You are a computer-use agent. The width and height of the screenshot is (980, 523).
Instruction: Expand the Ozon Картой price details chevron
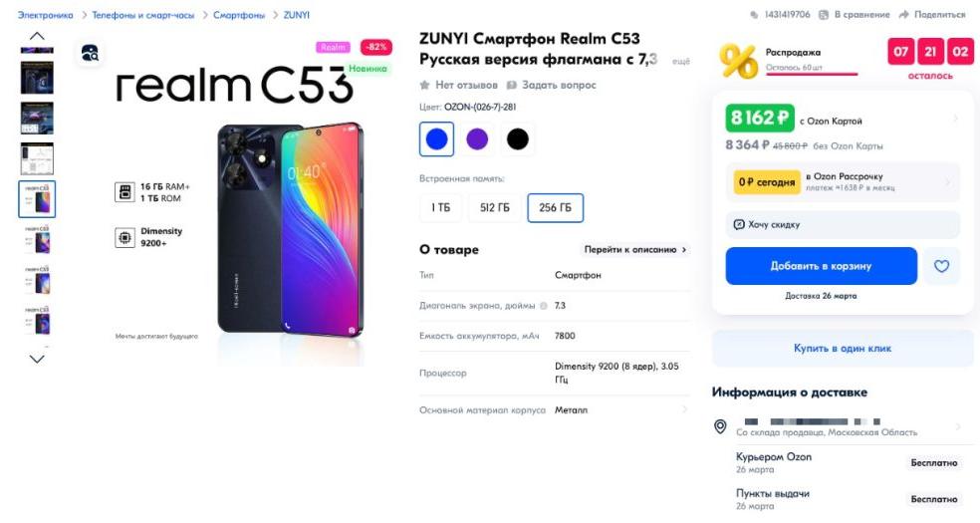pos(956,120)
